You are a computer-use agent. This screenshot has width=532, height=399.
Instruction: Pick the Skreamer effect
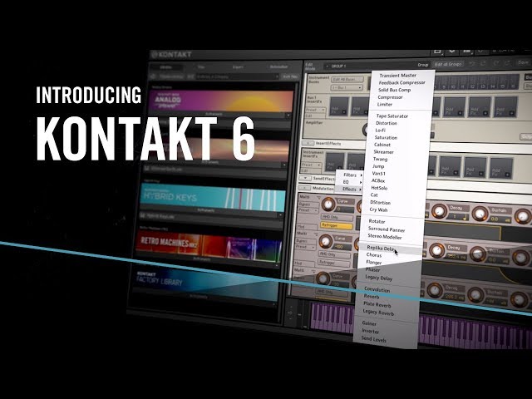tap(383, 152)
